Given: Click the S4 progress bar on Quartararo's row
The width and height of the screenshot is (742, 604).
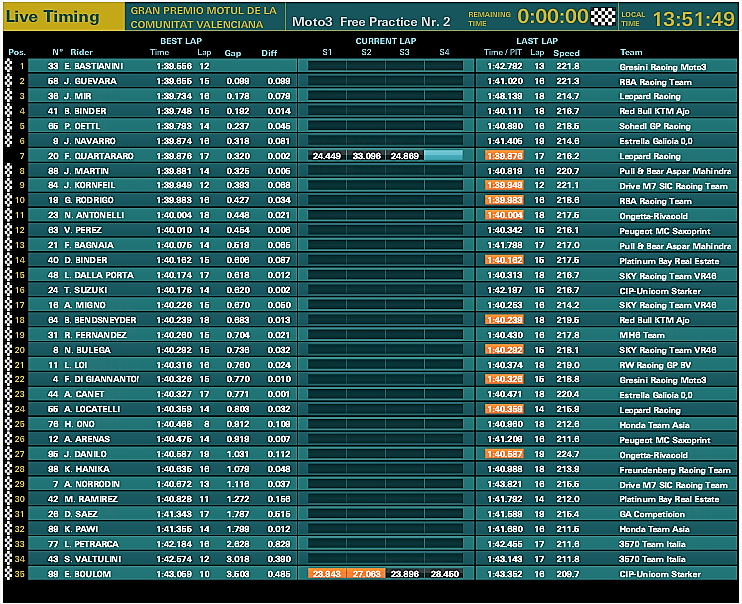Looking at the screenshot, I should tap(443, 155).
